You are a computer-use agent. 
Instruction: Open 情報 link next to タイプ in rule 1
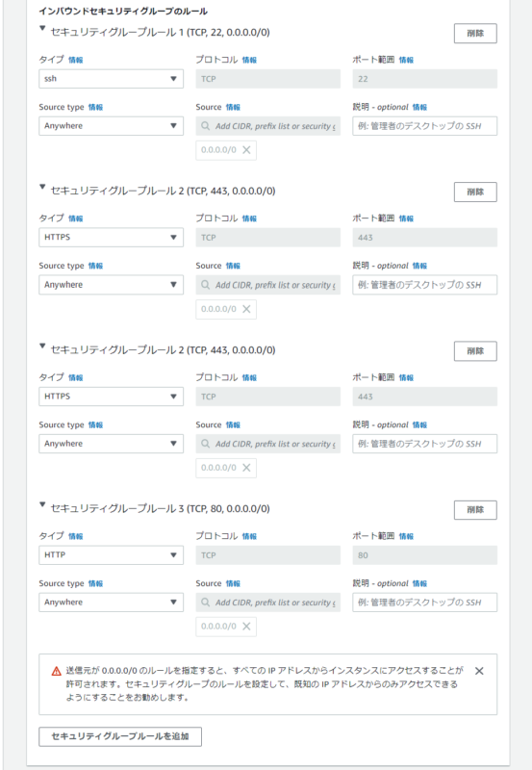pos(76,60)
